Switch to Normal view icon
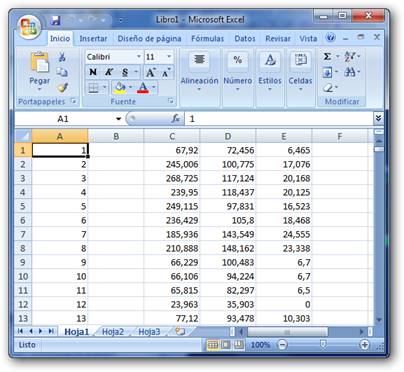Image resolution: width=404 pixels, height=372 pixels. [213, 344]
